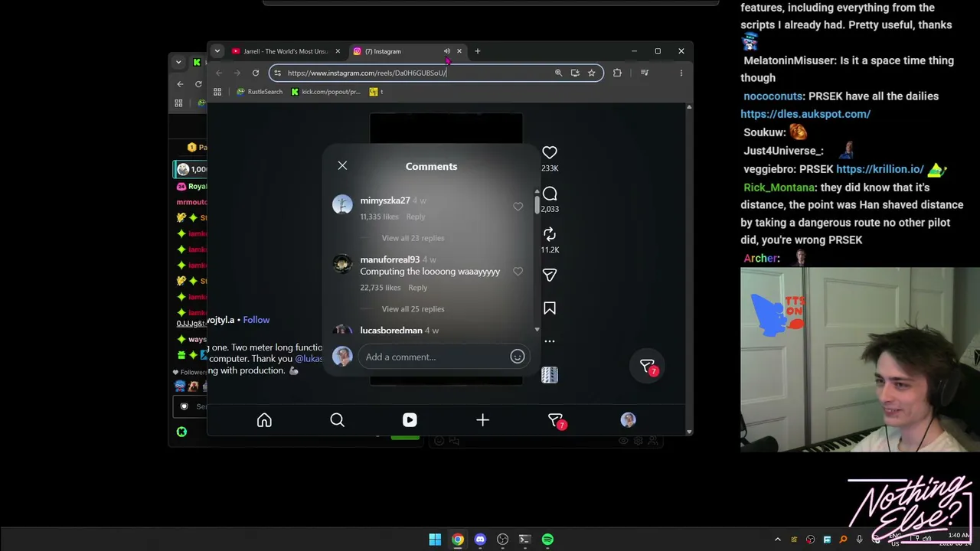
Task: Open manuforreal93's profile from the username
Action: pyautogui.click(x=390, y=259)
